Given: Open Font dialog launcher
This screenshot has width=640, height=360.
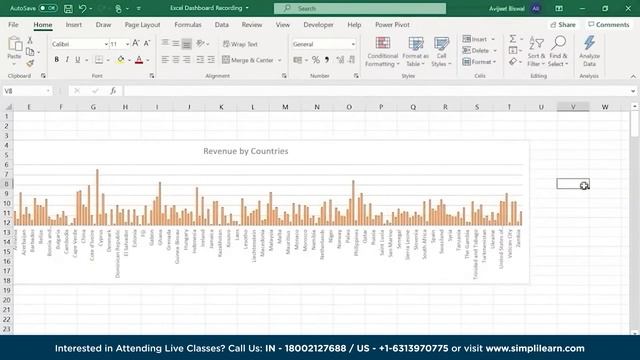Looking at the screenshot, I should (152, 76).
